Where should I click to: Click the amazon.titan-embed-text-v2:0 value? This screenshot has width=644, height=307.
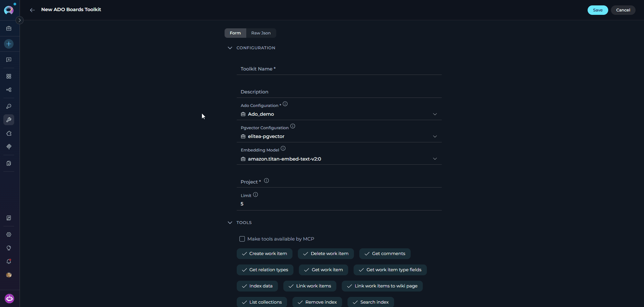pyautogui.click(x=284, y=159)
